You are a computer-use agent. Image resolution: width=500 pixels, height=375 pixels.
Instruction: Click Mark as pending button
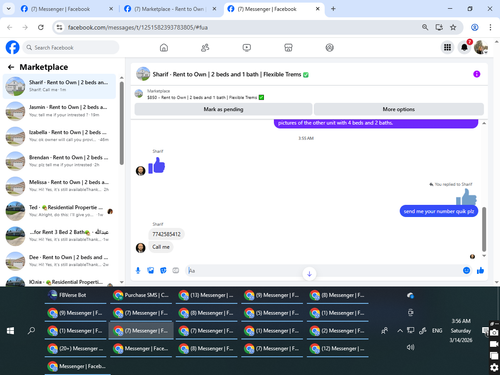pos(223,109)
